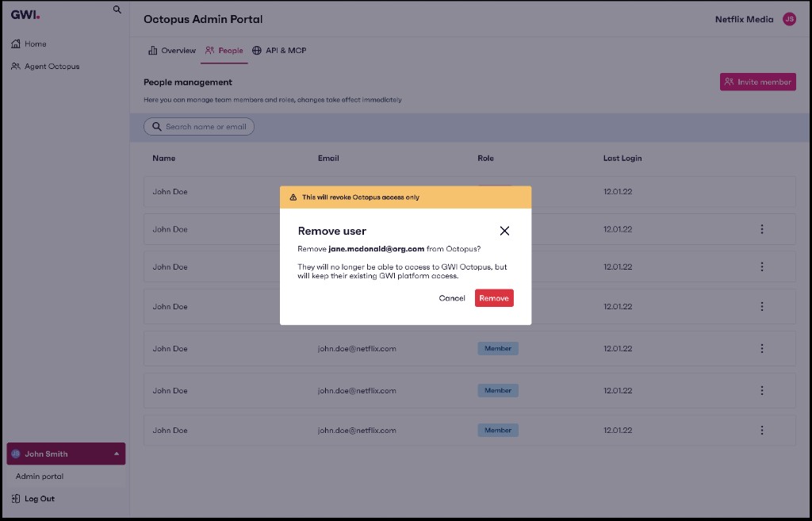The image size is (812, 521).
Task: Click the Last Login column header
Action: coord(622,158)
